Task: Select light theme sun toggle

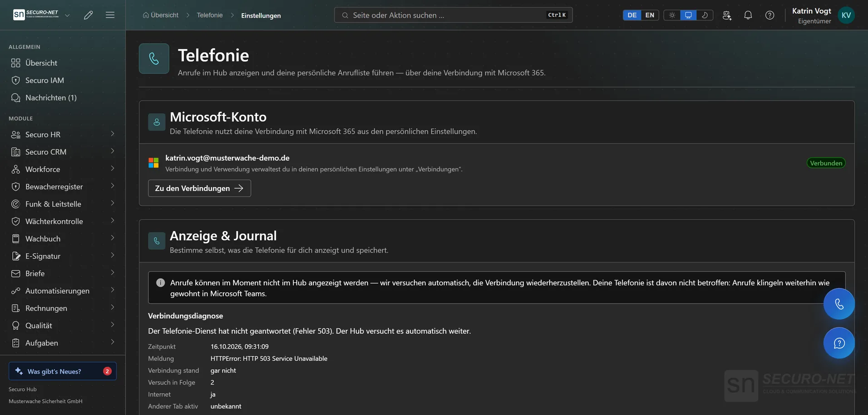Action: [x=672, y=15]
